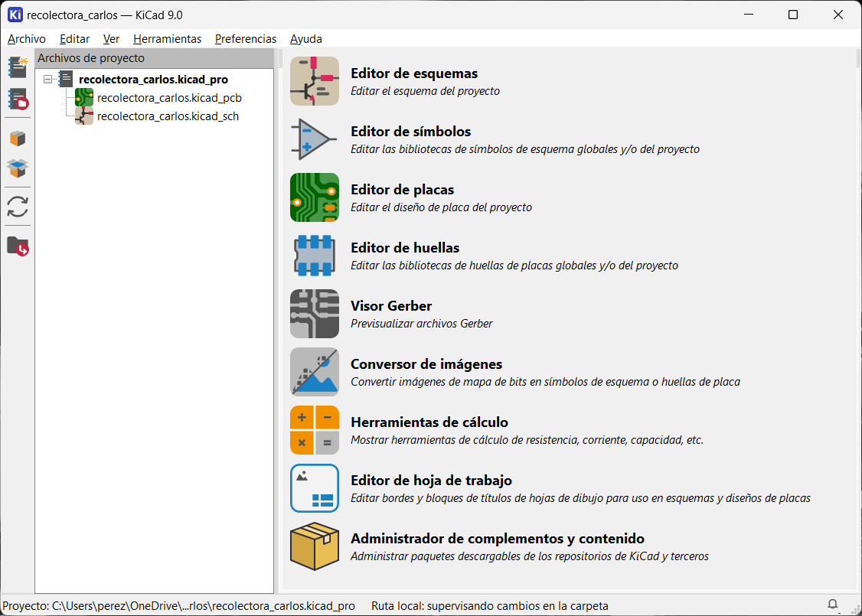Click the Editor de placas title text
Image resolution: width=862 pixels, height=616 pixels.
coord(403,190)
